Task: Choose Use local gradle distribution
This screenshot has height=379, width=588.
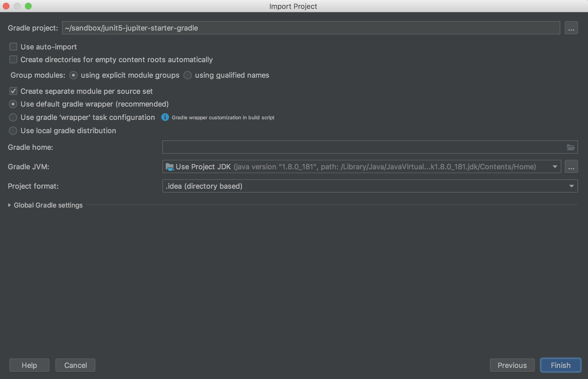Action: coord(13,131)
